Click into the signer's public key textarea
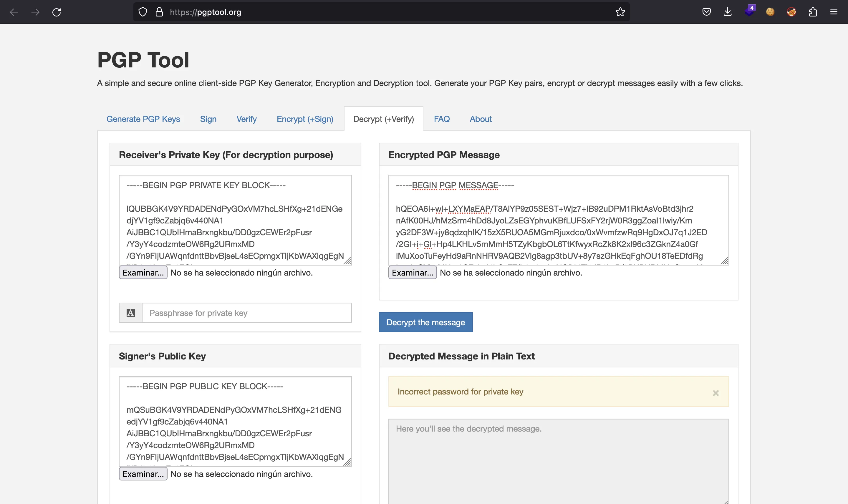848x504 pixels. pos(235,422)
